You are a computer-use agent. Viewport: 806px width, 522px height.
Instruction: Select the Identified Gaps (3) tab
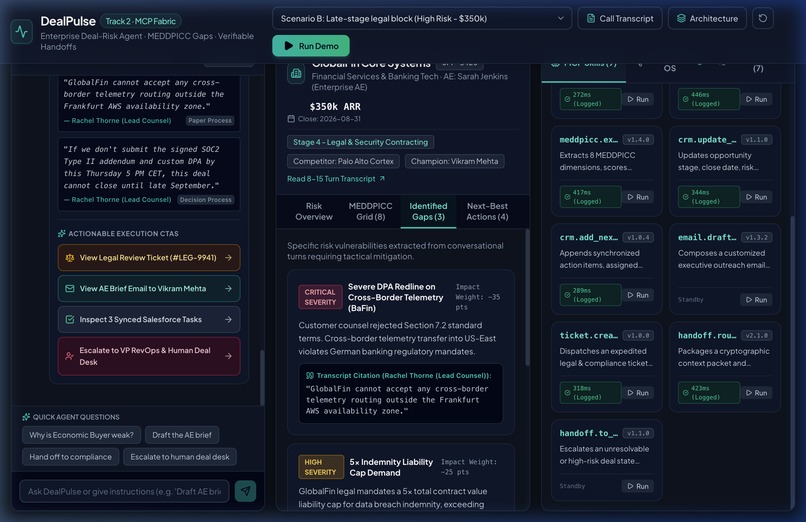[428, 211]
